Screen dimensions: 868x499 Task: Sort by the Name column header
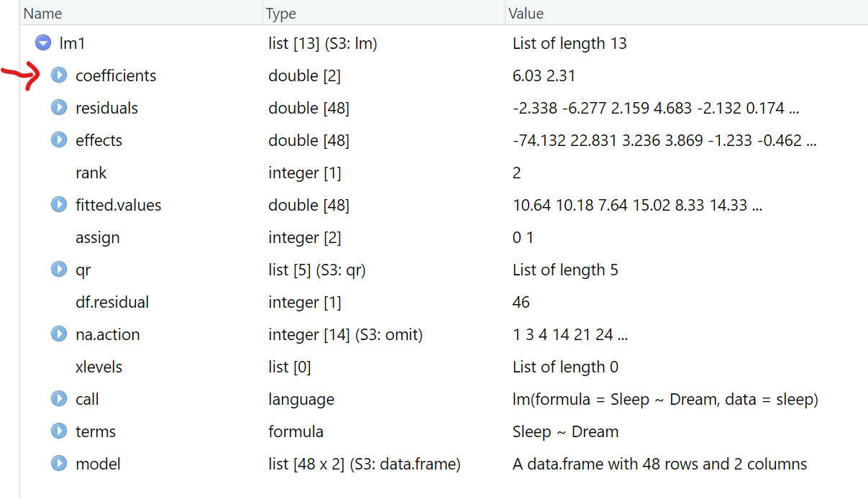[43, 14]
